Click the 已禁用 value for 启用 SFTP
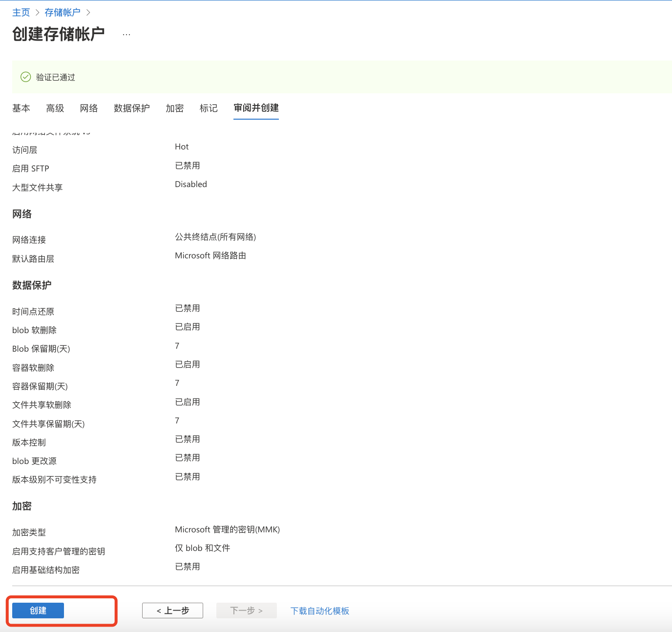 click(188, 166)
